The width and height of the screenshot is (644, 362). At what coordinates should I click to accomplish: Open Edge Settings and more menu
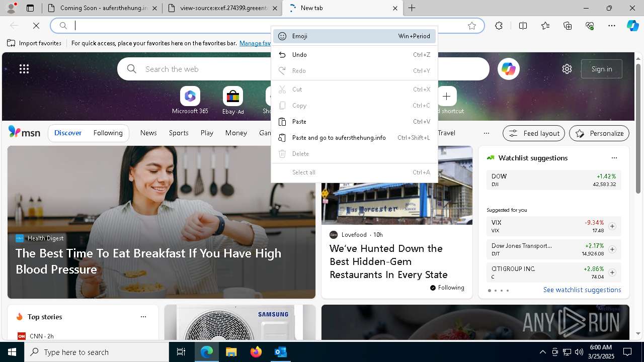[x=612, y=26]
